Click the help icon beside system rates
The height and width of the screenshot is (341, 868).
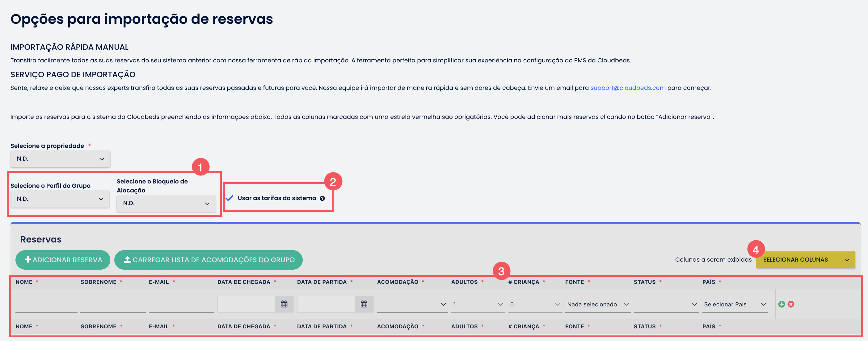pyautogui.click(x=322, y=198)
